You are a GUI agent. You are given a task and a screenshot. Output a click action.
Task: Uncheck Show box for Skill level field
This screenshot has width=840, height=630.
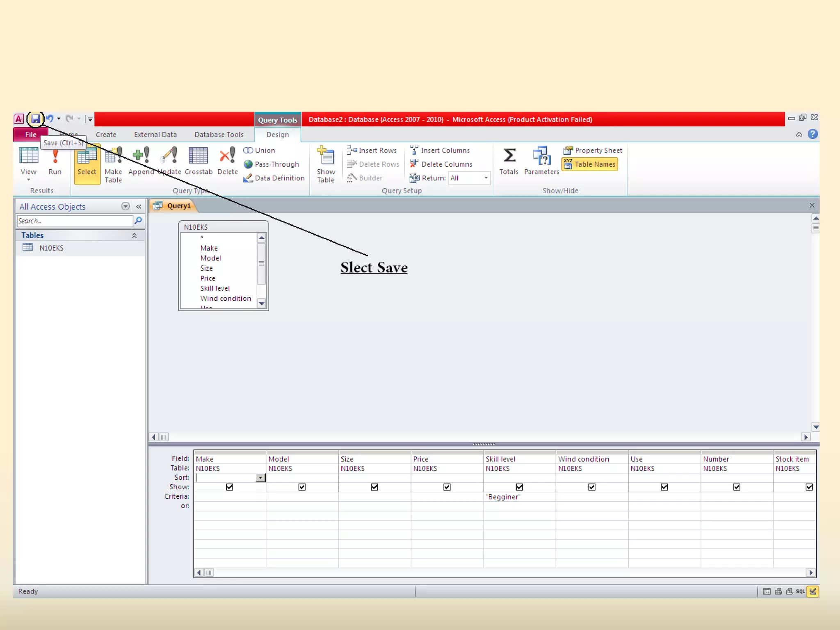point(519,487)
